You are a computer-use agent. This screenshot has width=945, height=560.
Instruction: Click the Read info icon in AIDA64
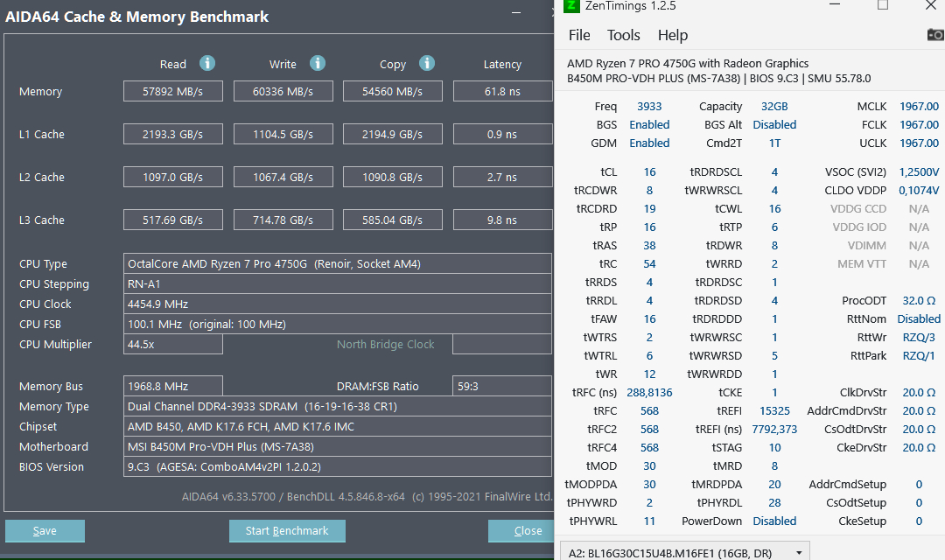(x=207, y=63)
